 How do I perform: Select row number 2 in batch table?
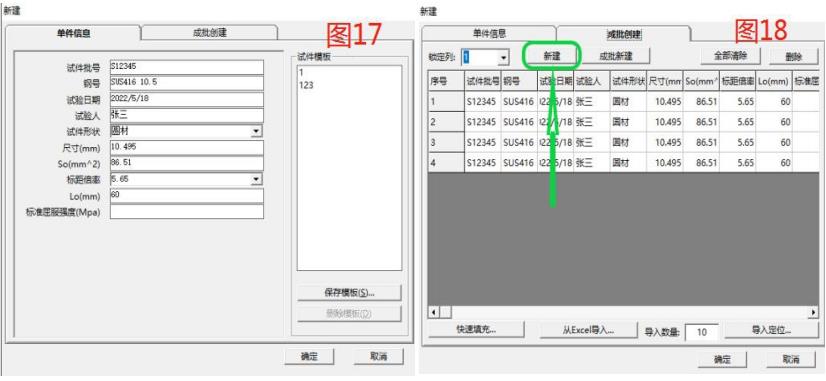coord(446,122)
